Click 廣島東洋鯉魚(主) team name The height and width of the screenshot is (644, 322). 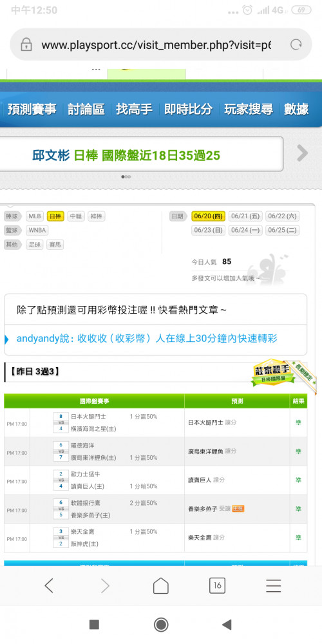tap(93, 457)
